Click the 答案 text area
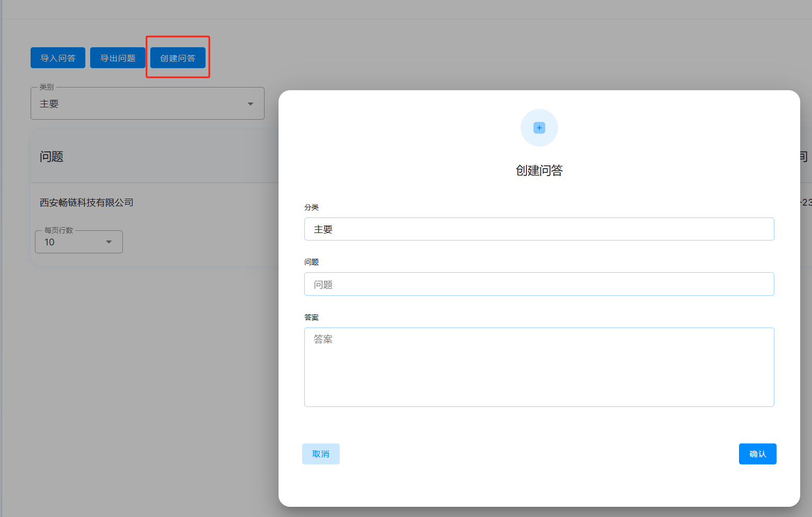 (539, 367)
